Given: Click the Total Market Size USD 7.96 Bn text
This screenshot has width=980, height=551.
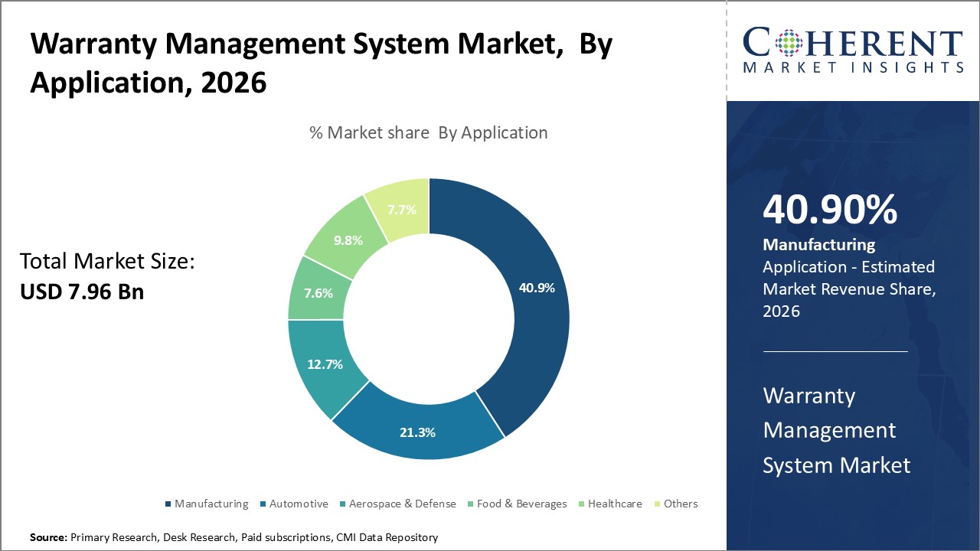Looking at the screenshot, I should (x=107, y=275).
